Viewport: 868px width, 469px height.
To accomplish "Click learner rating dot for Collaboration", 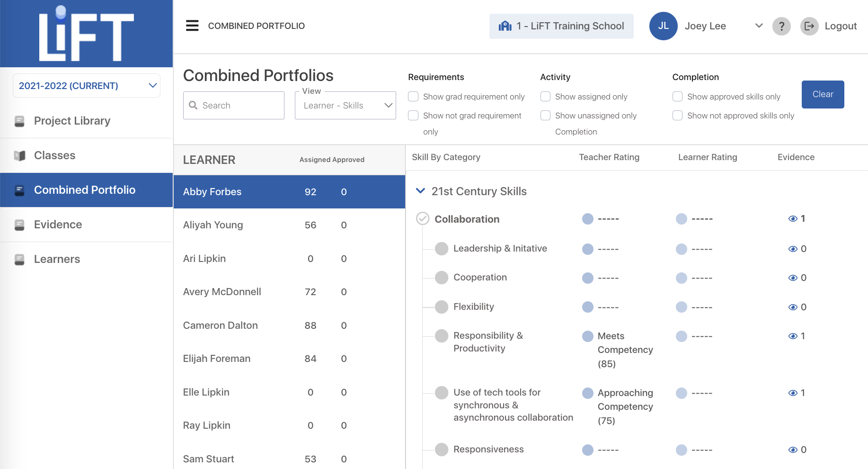I will [681, 219].
